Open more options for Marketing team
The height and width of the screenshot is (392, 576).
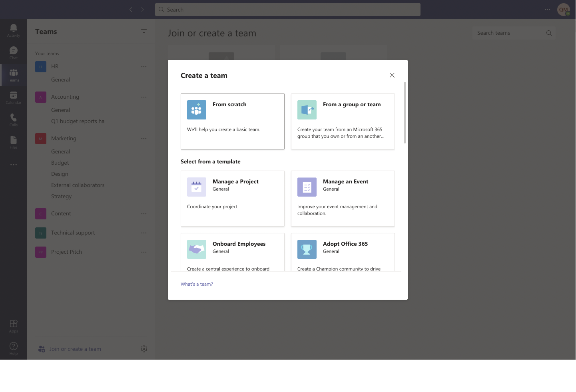coord(144,139)
